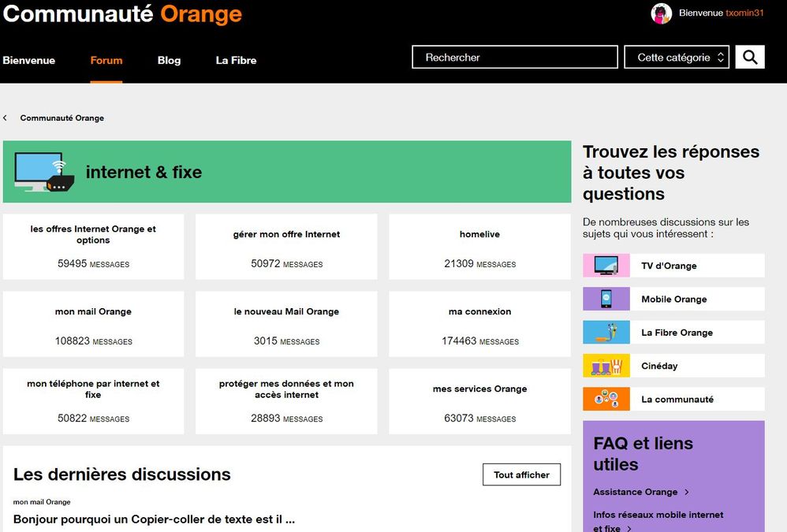Click the Tout afficher button
The height and width of the screenshot is (532, 787).
point(521,475)
